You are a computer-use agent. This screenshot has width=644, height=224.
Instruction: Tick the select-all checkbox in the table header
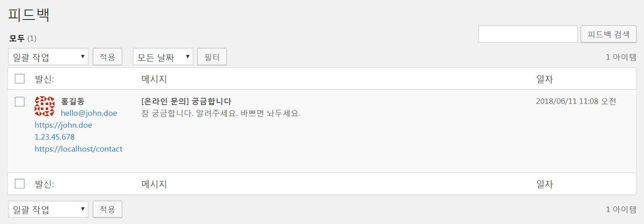click(20, 79)
